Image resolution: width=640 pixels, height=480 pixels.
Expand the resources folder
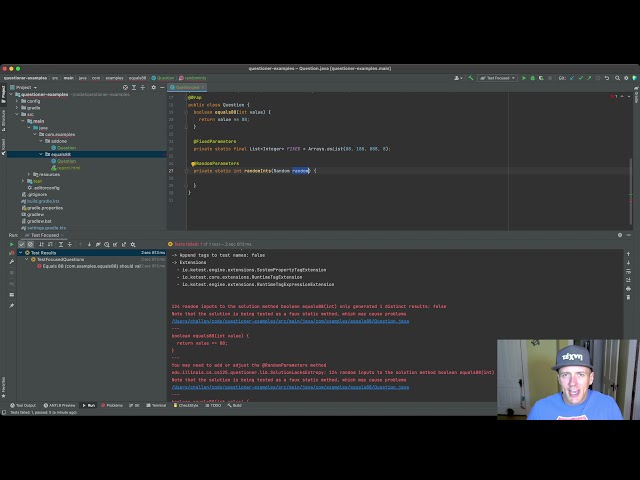(x=29, y=174)
